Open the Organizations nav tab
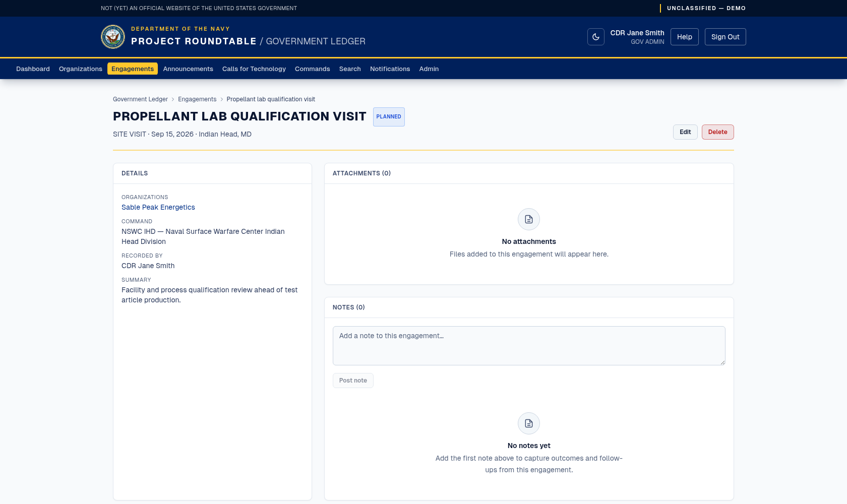Viewport: 847px width, 504px height. [x=81, y=69]
